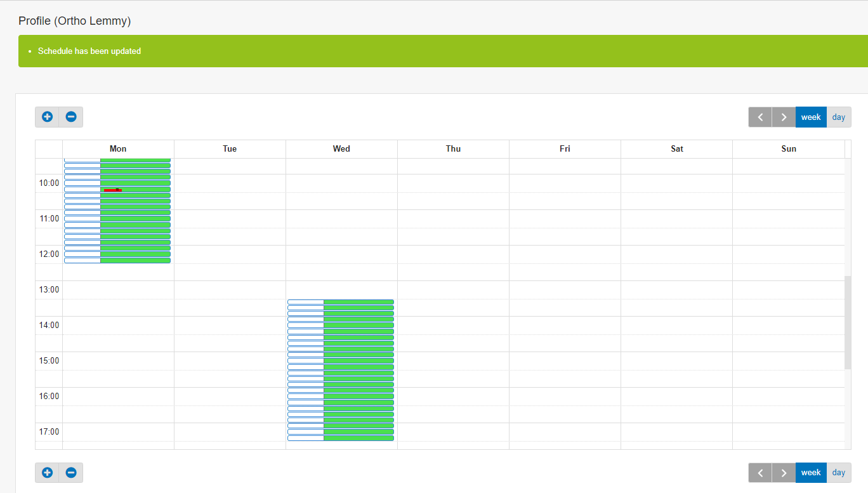The image size is (868, 493).
Task: Select the week view at top
Action: [x=811, y=117]
